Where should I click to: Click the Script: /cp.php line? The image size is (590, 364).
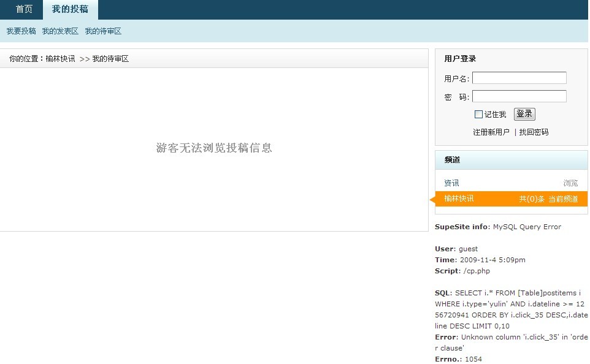coord(462,271)
